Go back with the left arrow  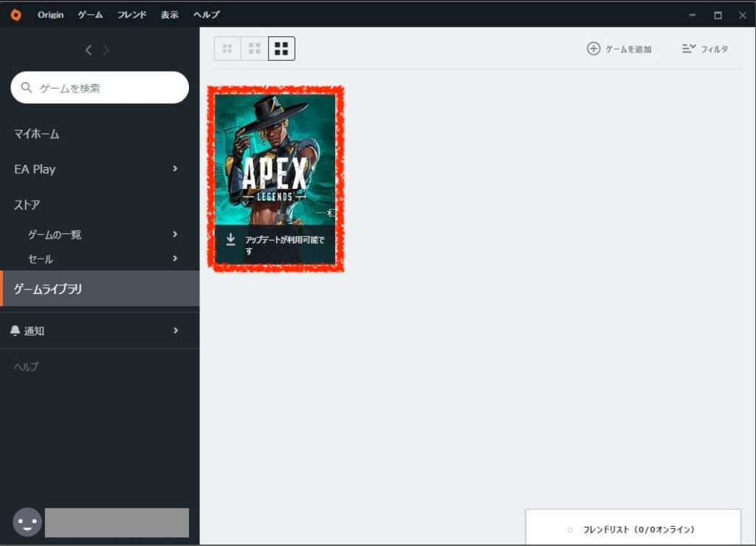click(89, 50)
